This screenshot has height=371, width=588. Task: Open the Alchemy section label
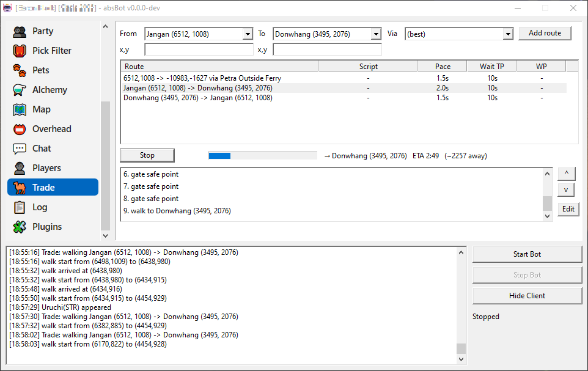pos(50,90)
